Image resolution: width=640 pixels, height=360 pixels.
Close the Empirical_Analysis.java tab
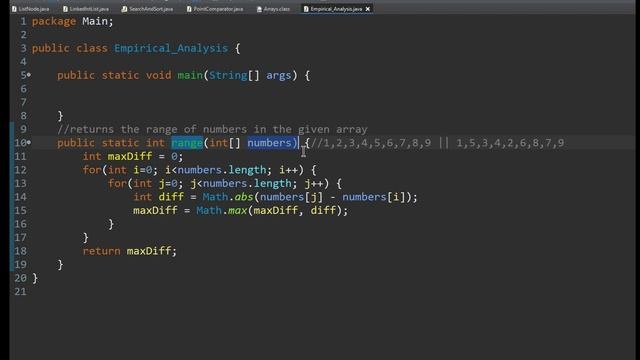(368, 9)
